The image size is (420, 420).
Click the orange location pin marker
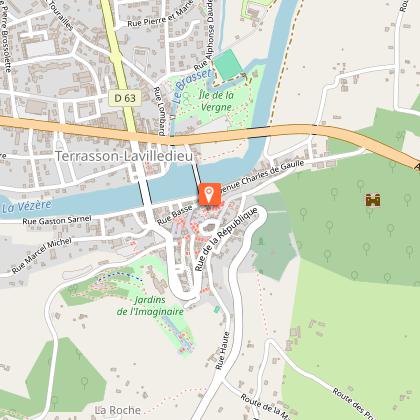[x=210, y=194]
